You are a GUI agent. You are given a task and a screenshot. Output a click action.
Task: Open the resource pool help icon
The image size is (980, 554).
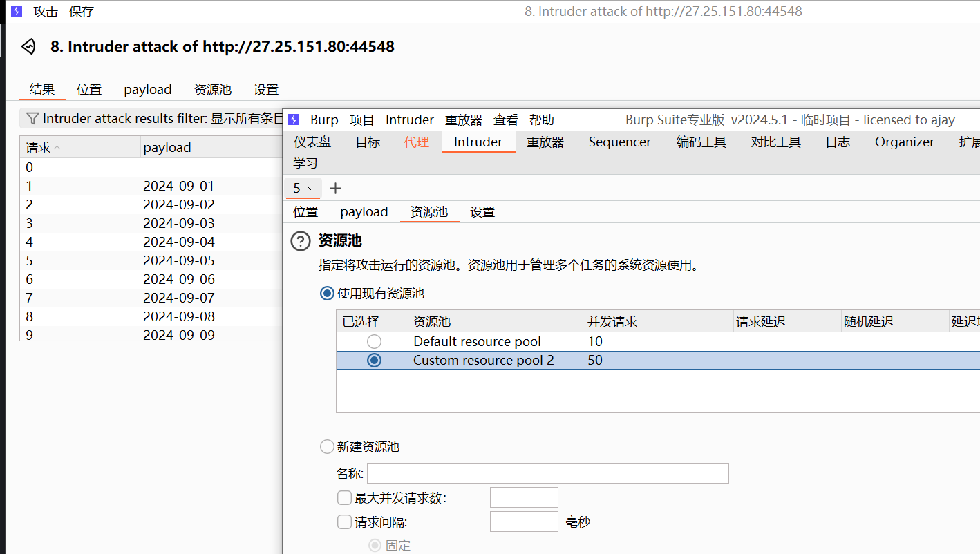pyautogui.click(x=301, y=241)
